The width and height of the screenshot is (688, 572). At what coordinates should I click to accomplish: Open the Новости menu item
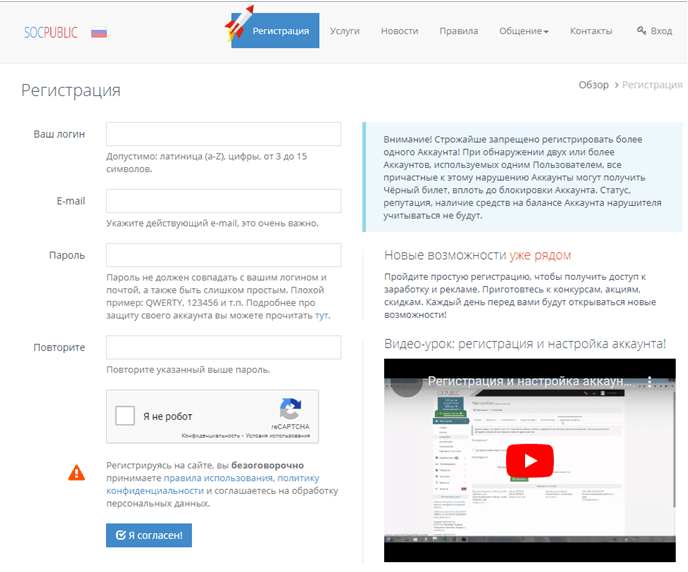[399, 31]
